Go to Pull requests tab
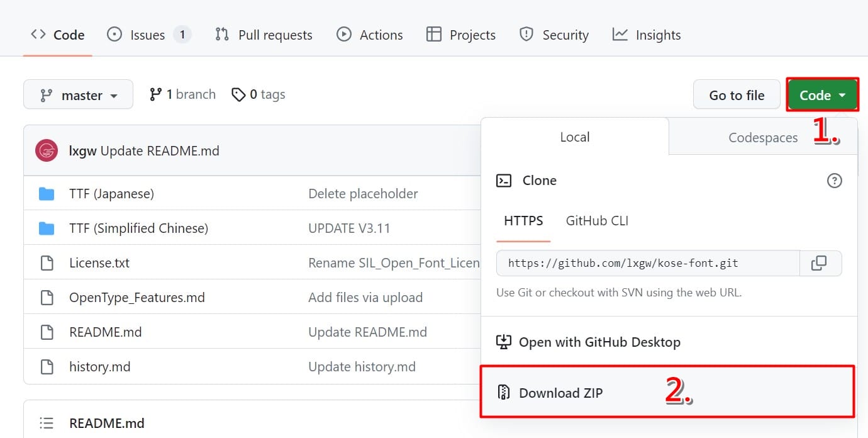 click(264, 35)
